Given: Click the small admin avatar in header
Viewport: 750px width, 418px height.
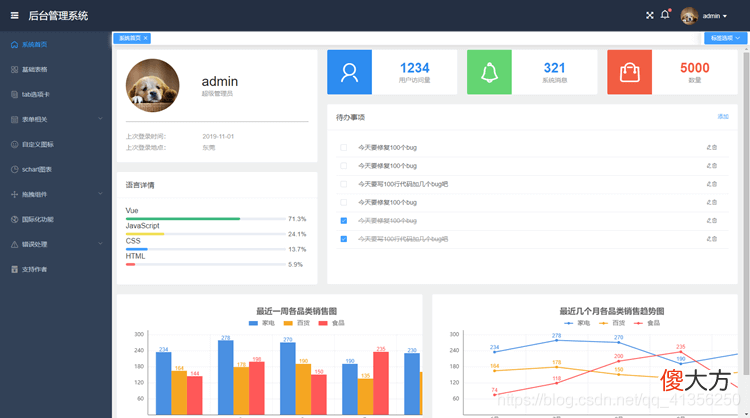Looking at the screenshot, I should tap(689, 16).
